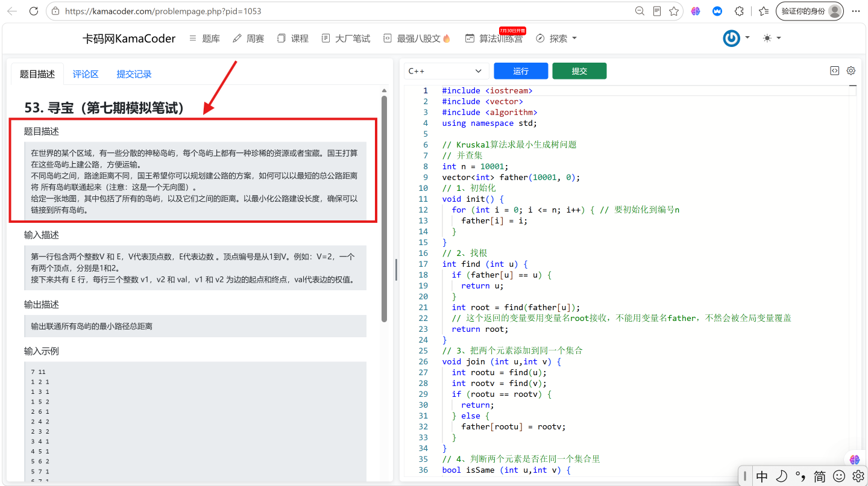Open 大厂笔试 in the navigation bar
Screen dimensions: 868x486
(x=346, y=39)
